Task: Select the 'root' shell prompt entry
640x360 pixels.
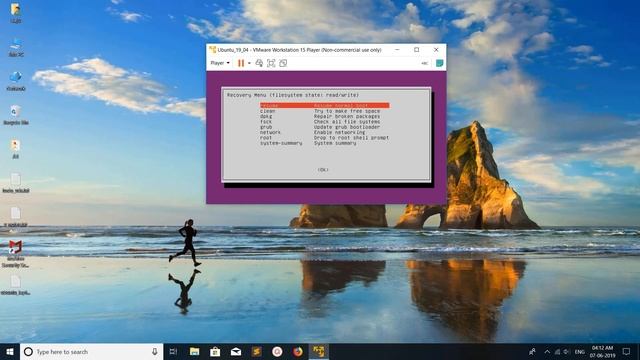Action: tap(324, 138)
